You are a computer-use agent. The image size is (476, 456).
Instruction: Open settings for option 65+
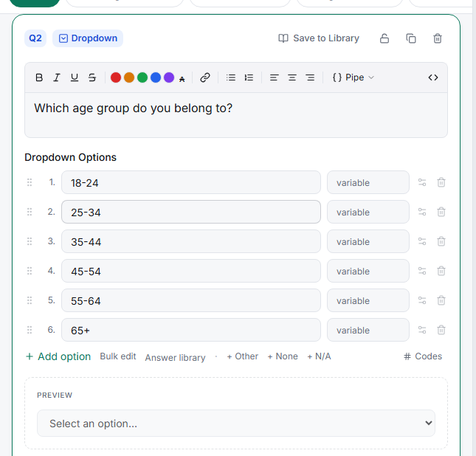point(422,330)
